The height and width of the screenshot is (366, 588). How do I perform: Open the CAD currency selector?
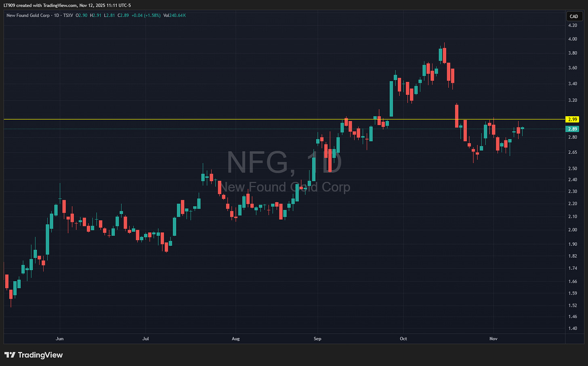pos(574,17)
